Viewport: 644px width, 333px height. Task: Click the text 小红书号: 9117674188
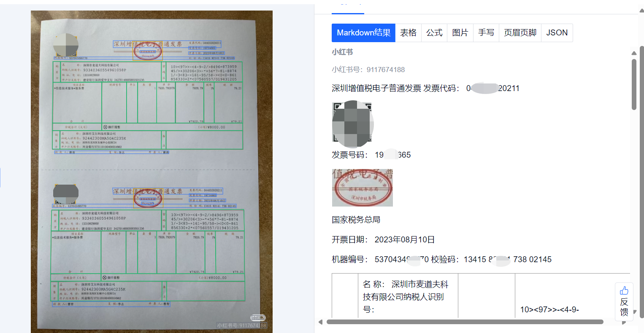[368, 70]
